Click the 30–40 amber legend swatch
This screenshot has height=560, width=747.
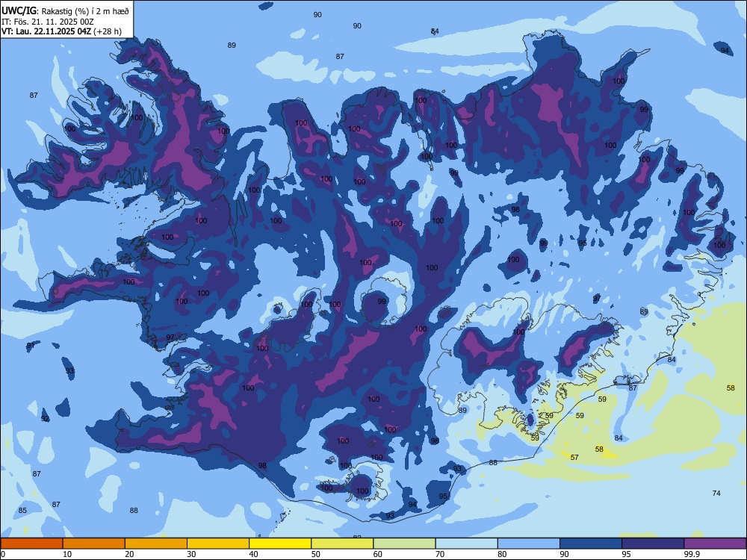(218, 544)
